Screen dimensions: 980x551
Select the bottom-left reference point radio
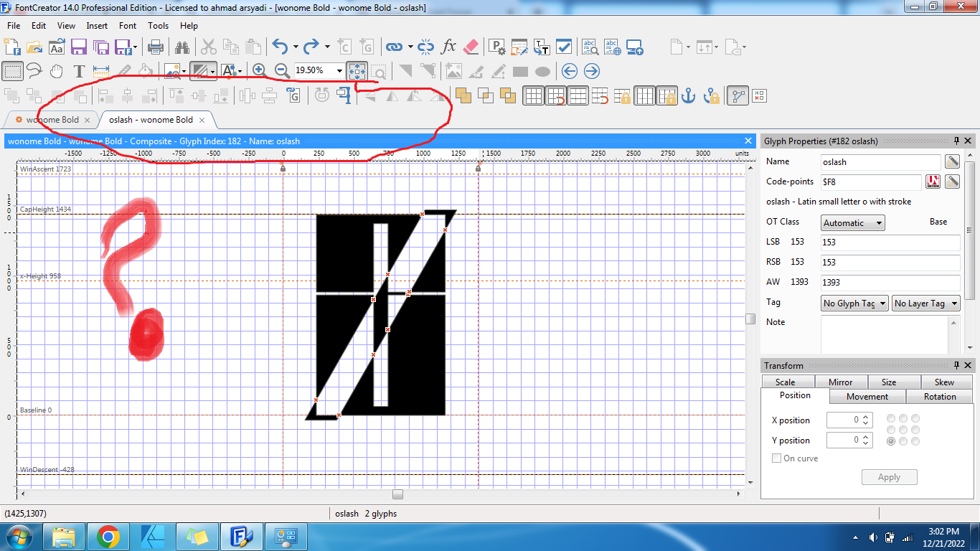tap(891, 441)
